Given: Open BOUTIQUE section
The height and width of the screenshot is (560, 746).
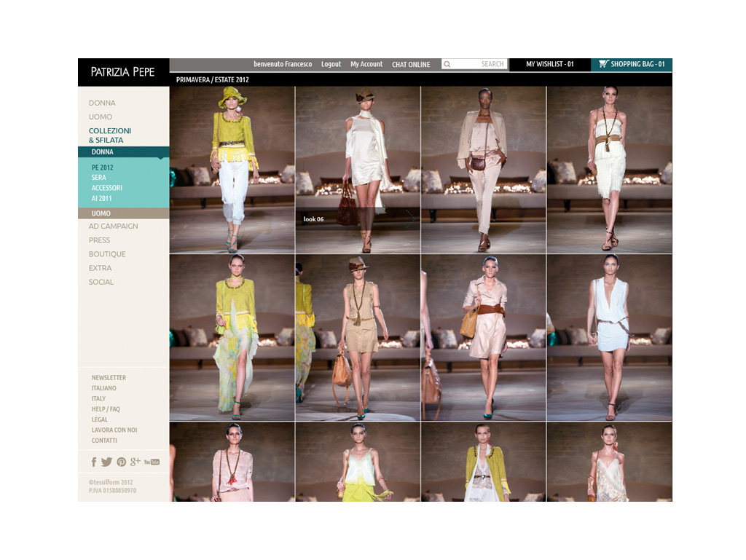Looking at the screenshot, I should click(107, 254).
